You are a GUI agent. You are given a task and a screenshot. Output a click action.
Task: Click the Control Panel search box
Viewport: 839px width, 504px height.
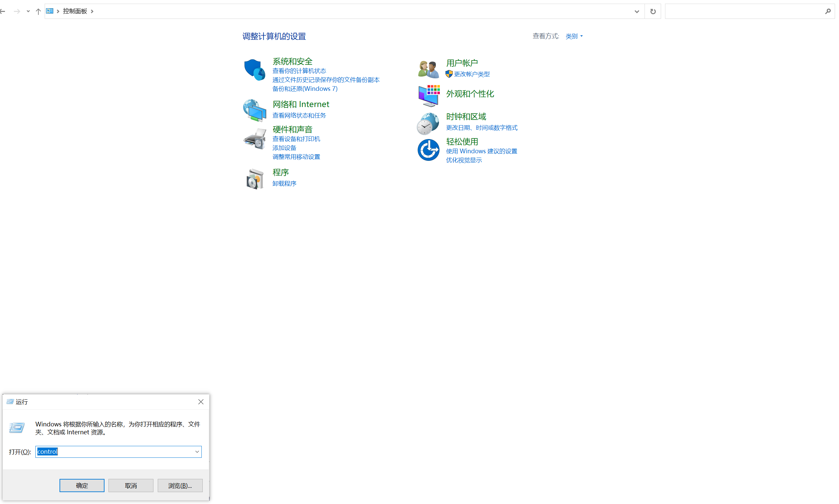click(x=744, y=12)
